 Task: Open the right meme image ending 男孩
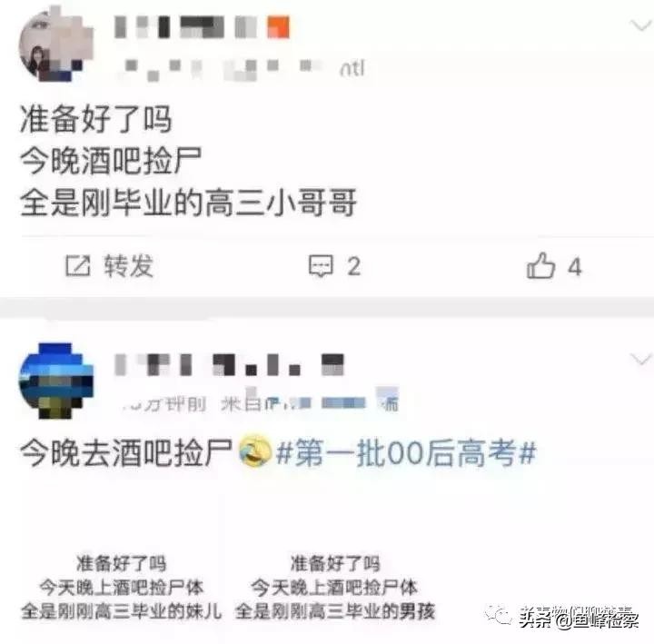pyautogui.click(x=335, y=588)
